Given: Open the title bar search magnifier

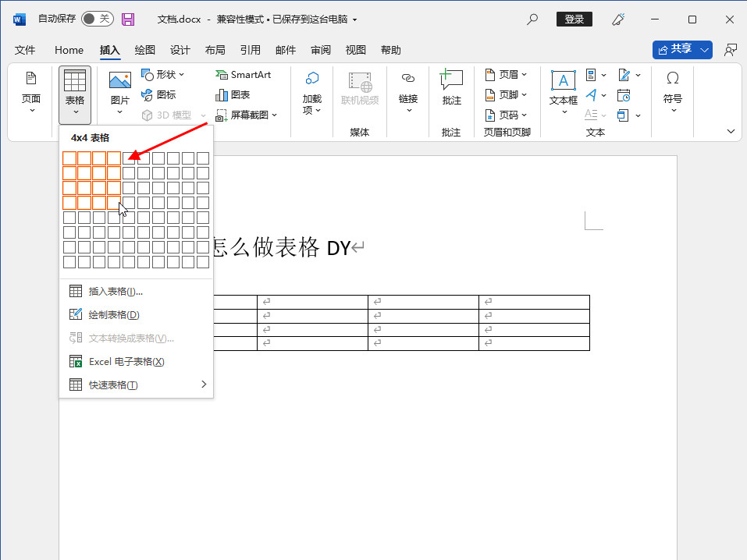Looking at the screenshot, I should (x=532, y=19).
